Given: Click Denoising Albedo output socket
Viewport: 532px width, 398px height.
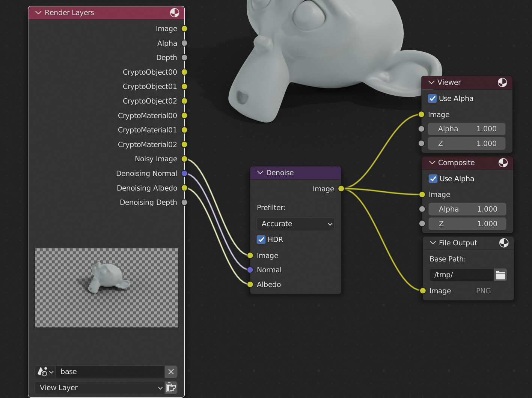Looking at the screenshot, I should click(184, 188).
